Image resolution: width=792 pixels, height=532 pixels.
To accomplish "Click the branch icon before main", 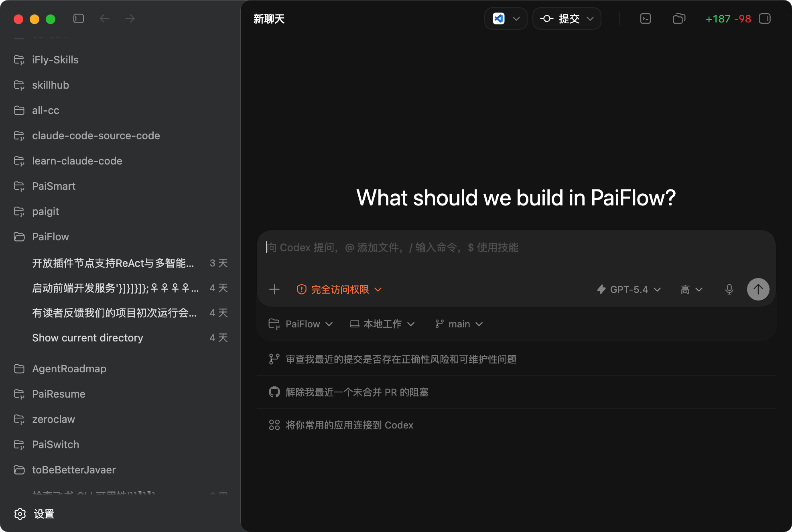I will tap(440, 324).
